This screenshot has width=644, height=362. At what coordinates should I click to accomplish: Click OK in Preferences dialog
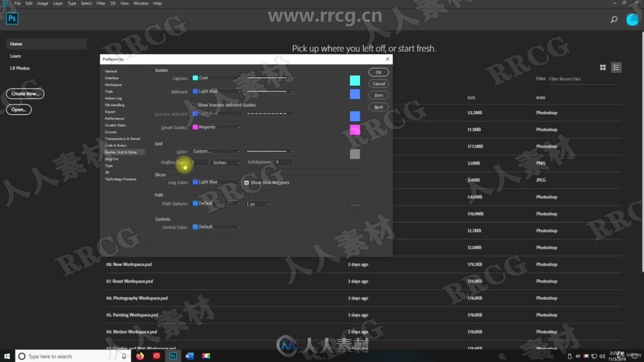coord(379,72)
